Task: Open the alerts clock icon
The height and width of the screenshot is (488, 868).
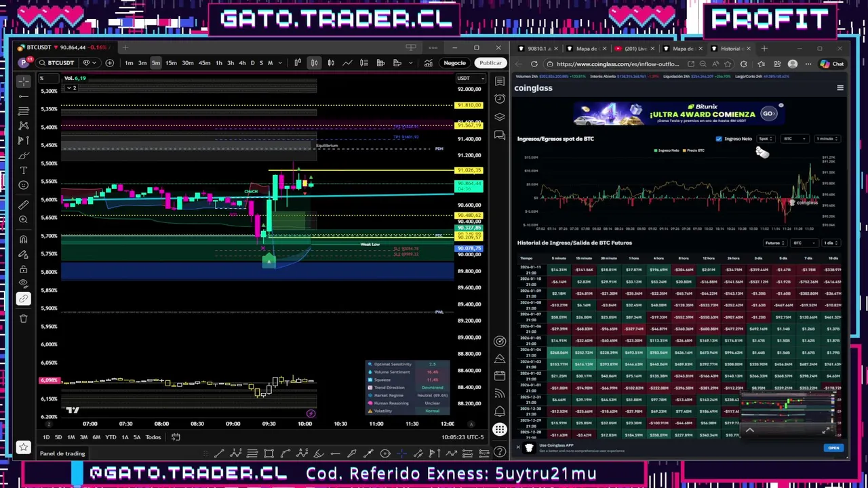Action: tap(500, 99)
